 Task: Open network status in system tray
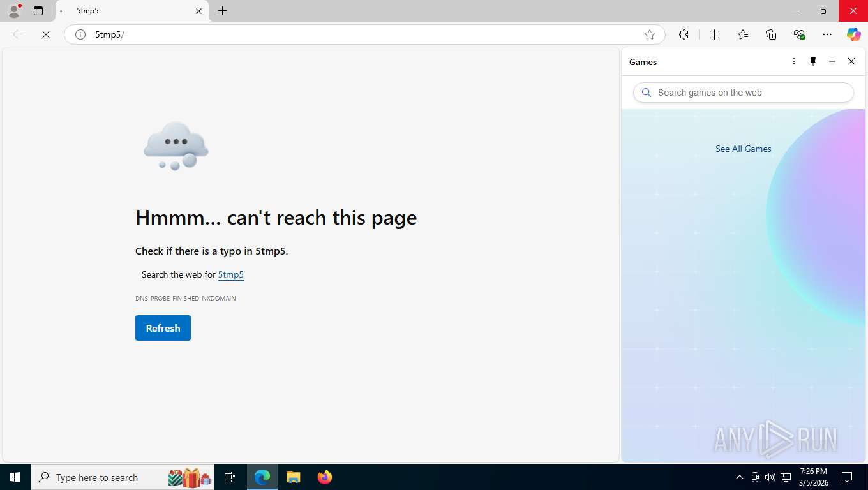(x=786, y=477)
